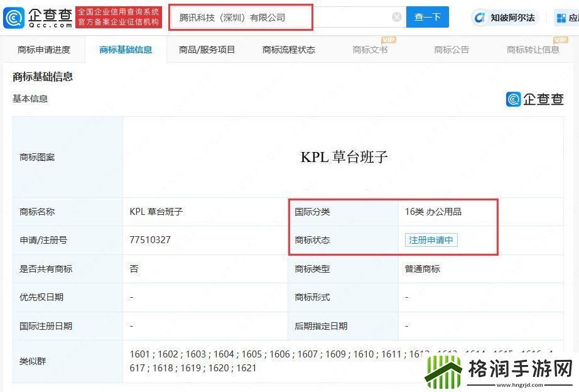579x392 pixels.
Task: Click the 国际注册日期 row label
Action: click(x=46, y=326)
